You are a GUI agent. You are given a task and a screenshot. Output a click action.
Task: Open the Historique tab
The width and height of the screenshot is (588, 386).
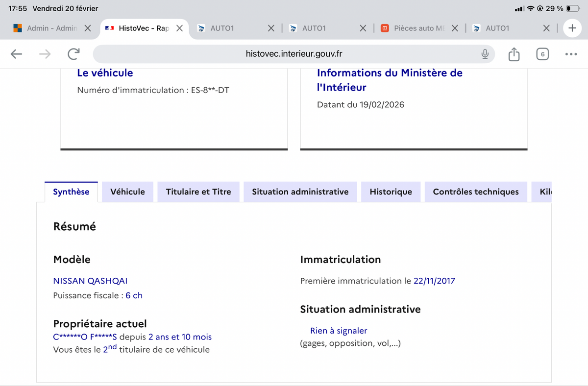(x=391, y=192)
